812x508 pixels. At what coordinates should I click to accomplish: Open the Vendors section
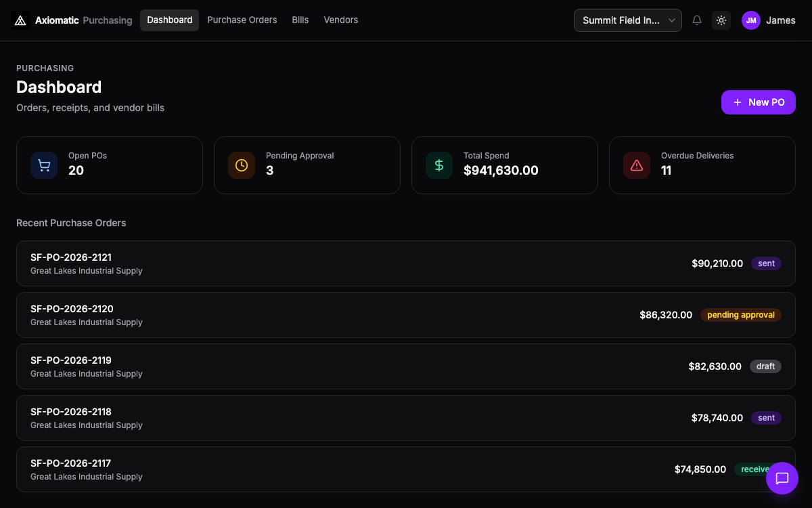click(x=340, y=20)
